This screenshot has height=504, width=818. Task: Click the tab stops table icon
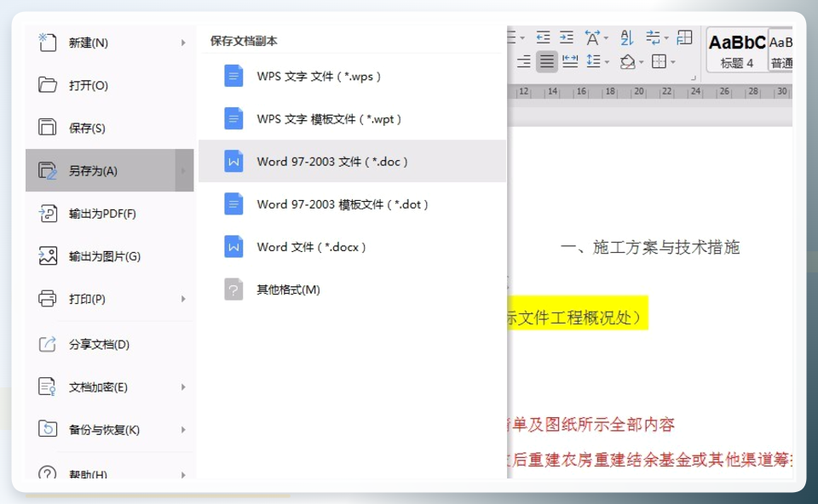coord(684,37)
